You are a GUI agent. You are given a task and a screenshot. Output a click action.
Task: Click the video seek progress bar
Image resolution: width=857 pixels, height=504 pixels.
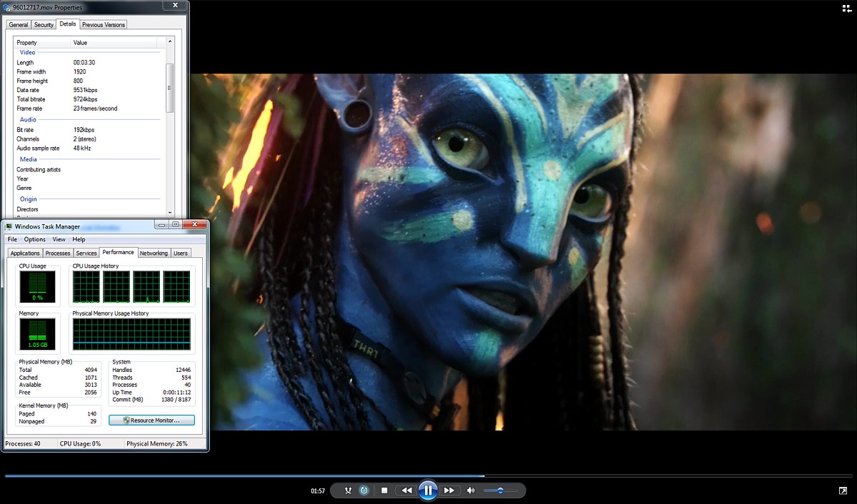point(428,475)
